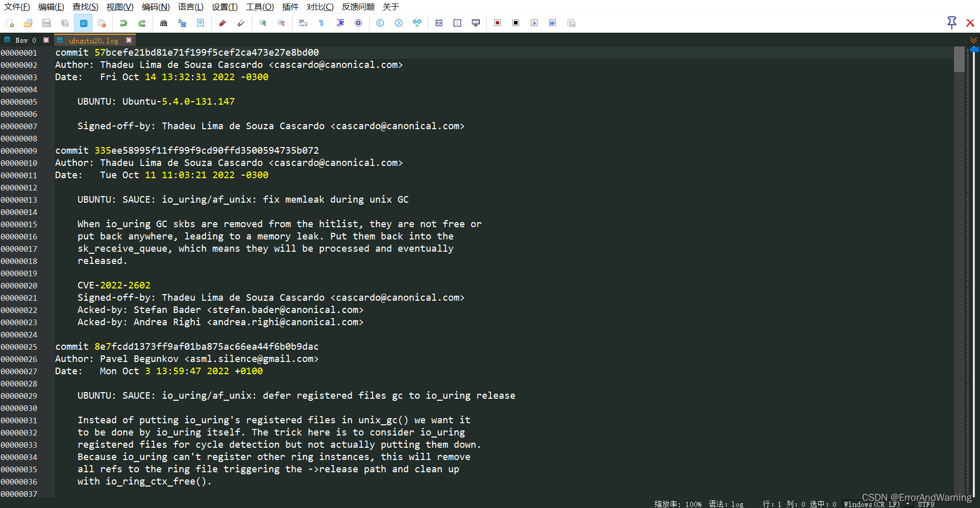Close the ubuntu20.log tab
Image resolution: width=980 pixels, height=508 pixels.
pos(129,40)
